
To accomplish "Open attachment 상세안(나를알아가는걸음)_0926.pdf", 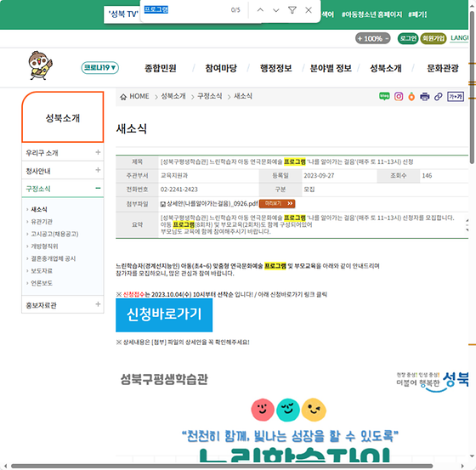I will tap(212, 203).
